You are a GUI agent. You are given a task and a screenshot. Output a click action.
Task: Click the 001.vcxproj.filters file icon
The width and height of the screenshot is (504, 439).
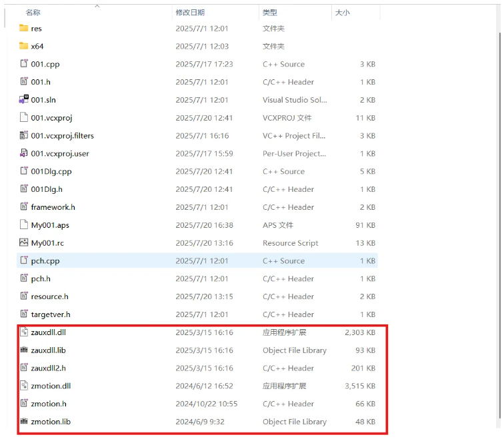point(24,135)
